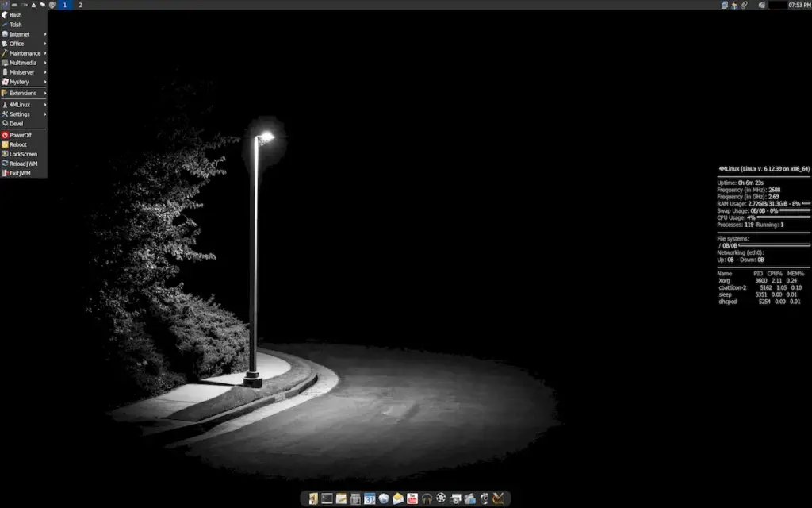Launch the headphones audio player dock icon

427,498
